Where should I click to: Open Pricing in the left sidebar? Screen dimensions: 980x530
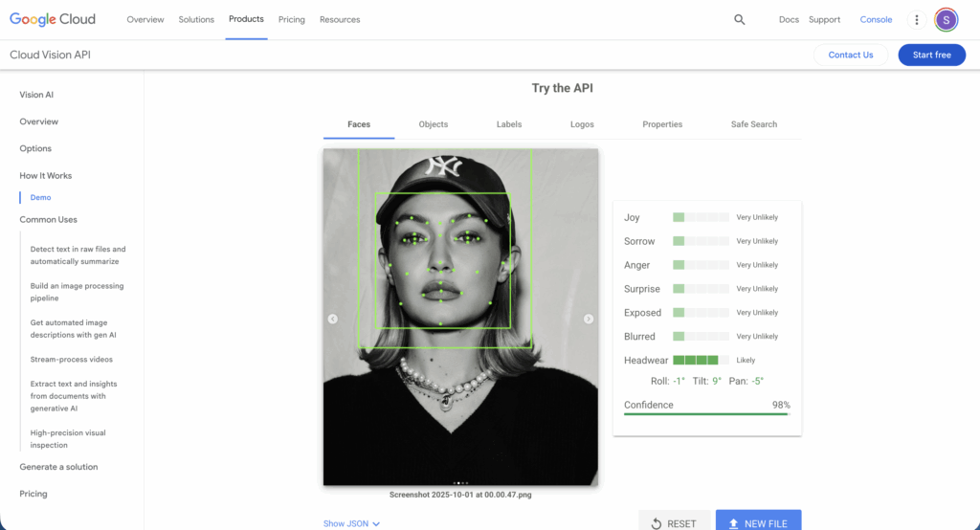pos(33,494)
